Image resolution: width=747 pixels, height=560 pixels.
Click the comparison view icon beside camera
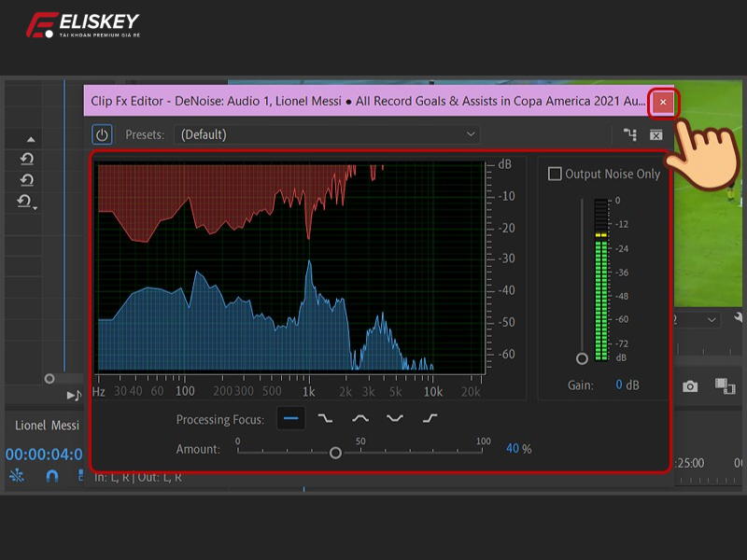pos(722,385)
